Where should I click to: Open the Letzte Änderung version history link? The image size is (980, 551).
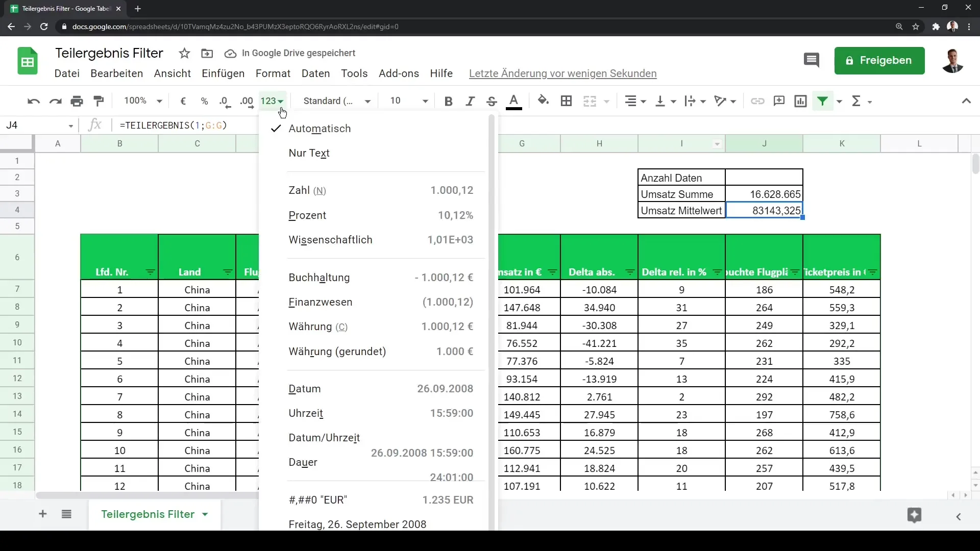pos(562,73)
